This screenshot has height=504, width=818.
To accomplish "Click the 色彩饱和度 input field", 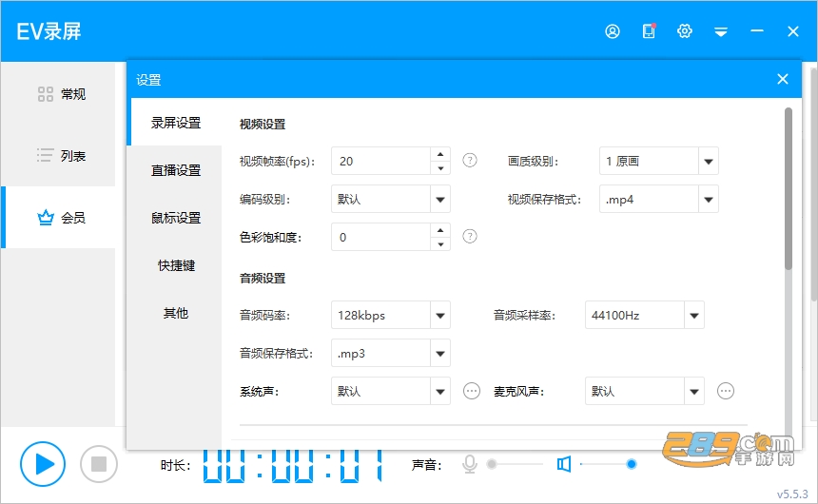I will click(380, 237).
